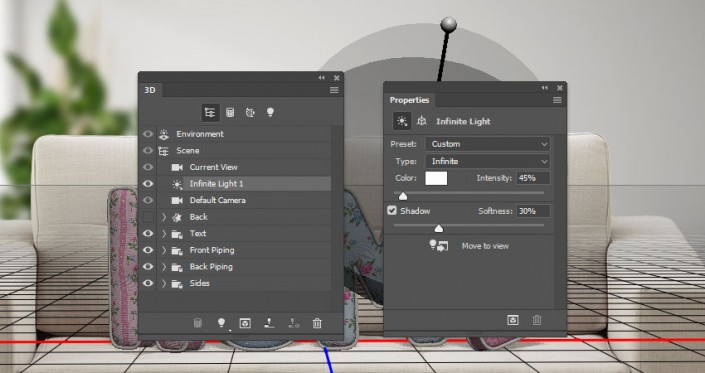Image resolution: width=705 pixels, height=373 pixels.
Task: Open the Properties panel flyout menu
Action: (557, 100)
